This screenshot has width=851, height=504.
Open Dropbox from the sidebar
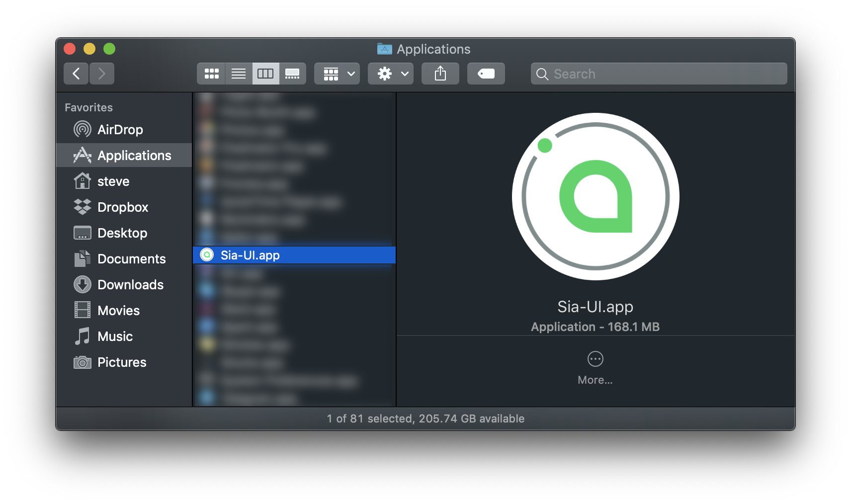tap(124, 207)
